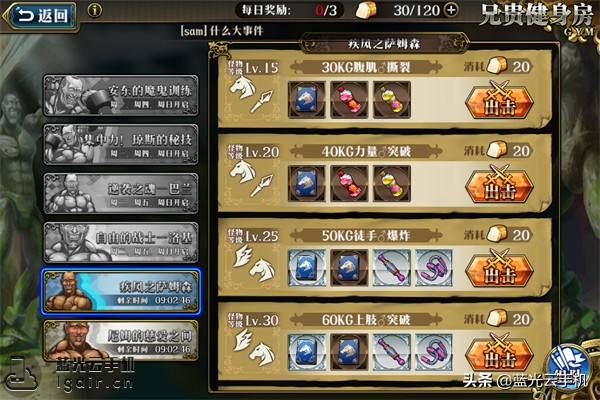This screenshot has width=600, height=400.
Task: Start the Lv.15 30KG腹肌撕裂 stage with 出击
Action: click(499, 100)
